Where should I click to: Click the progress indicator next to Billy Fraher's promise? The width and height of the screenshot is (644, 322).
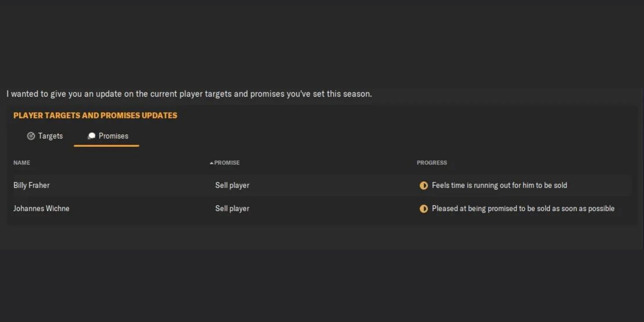[424, 185]
